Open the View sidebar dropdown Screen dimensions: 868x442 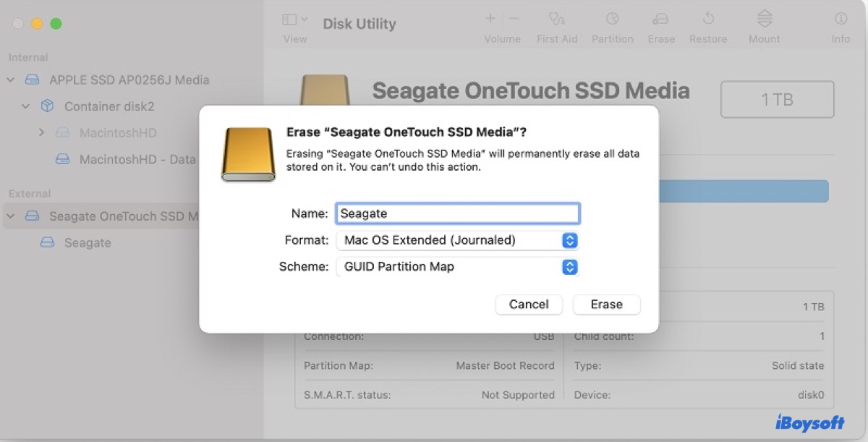click(294, 20)
